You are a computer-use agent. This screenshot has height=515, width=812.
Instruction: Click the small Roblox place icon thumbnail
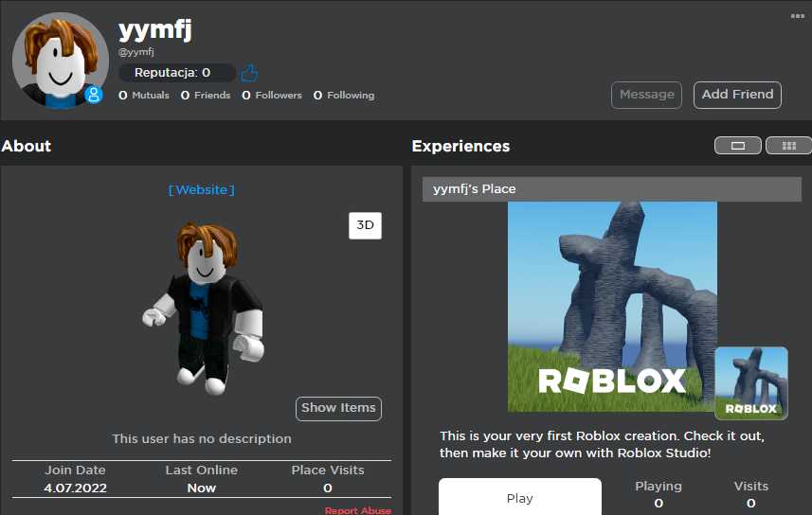751,383
